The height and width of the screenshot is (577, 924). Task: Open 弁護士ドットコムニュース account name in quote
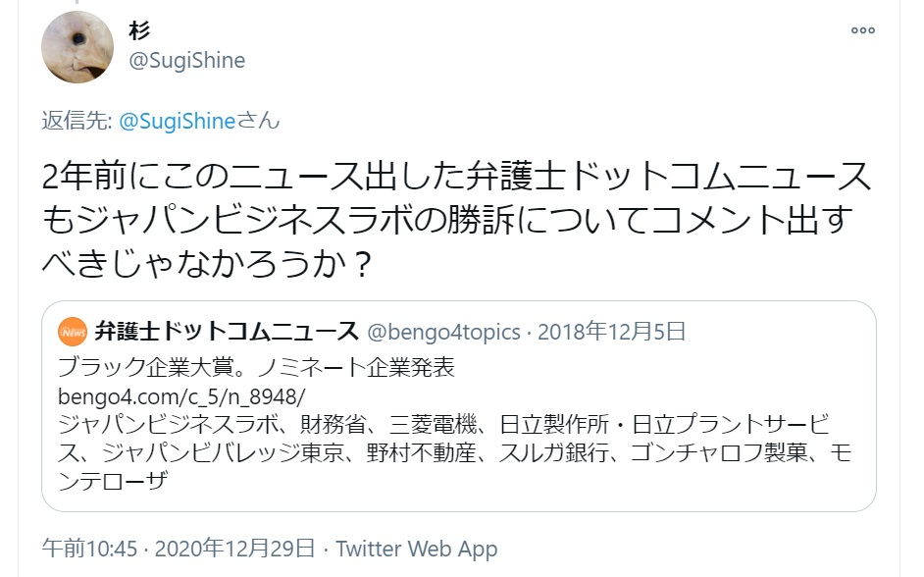[227, 332]
